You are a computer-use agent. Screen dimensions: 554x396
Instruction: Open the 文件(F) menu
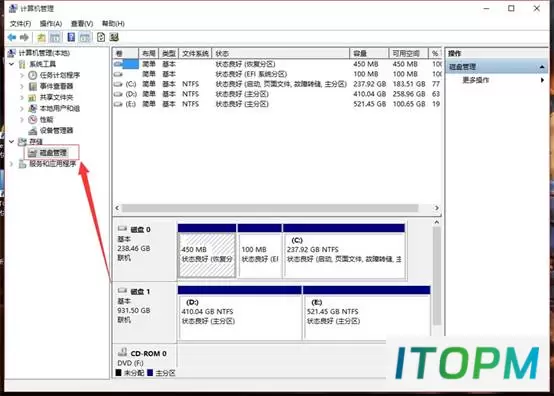tap(20, 24)
